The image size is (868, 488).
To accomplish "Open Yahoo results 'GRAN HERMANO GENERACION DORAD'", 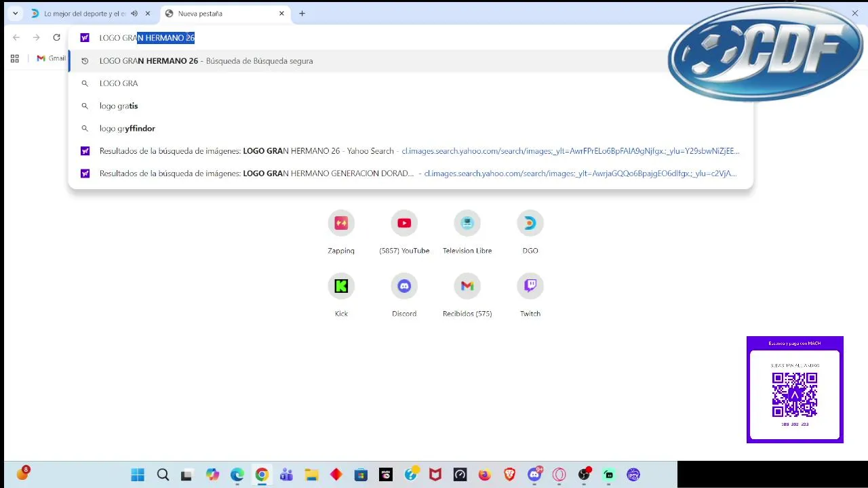I will (411, 174).
